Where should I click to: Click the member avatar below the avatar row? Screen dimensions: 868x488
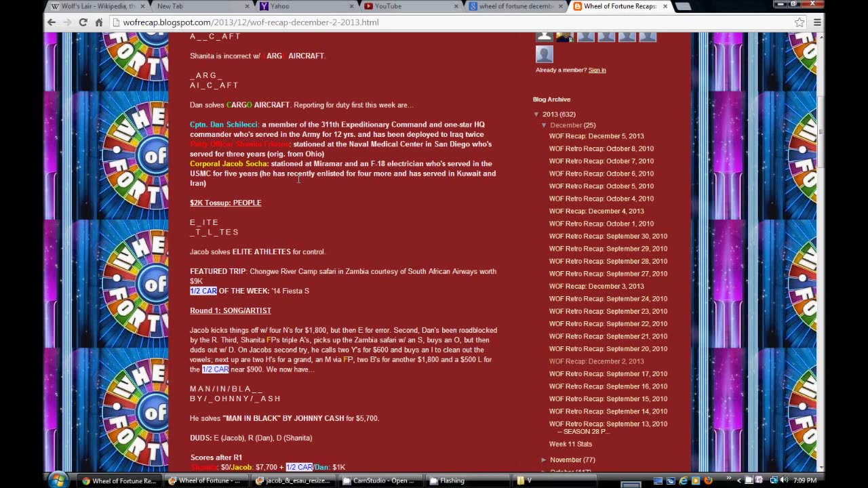coord(545,54)
